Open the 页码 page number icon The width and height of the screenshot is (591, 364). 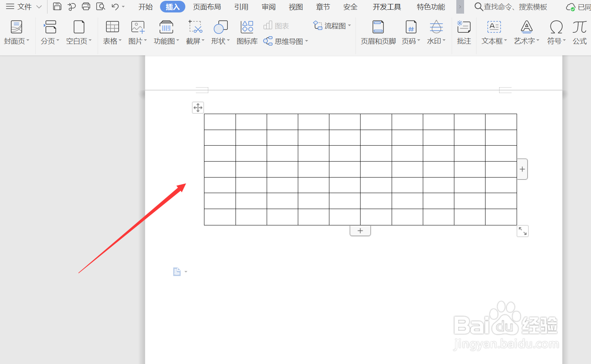point(411,27)
